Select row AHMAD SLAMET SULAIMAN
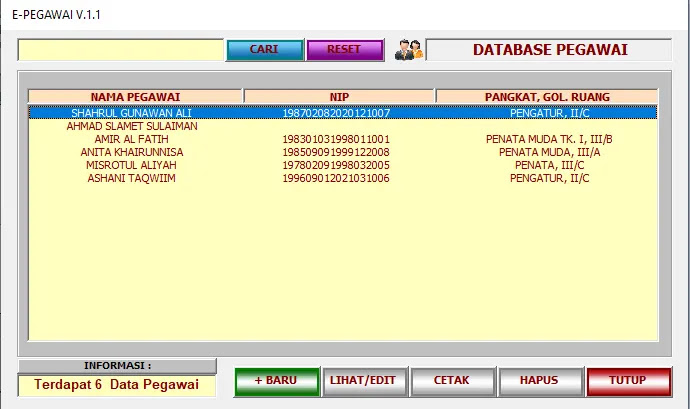 pos(343,126)
